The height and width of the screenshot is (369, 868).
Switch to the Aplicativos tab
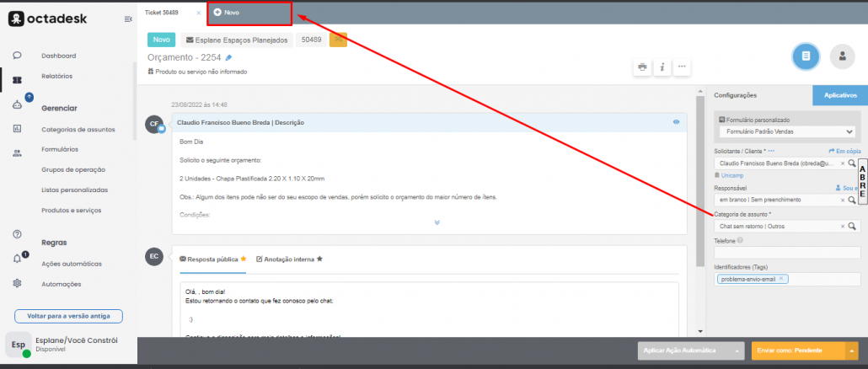click(839, 95)
